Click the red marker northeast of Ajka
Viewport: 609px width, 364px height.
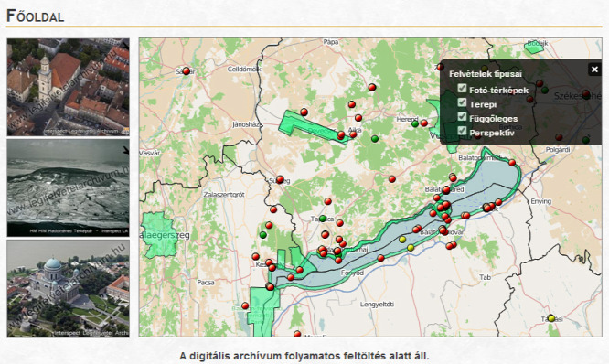358,118
